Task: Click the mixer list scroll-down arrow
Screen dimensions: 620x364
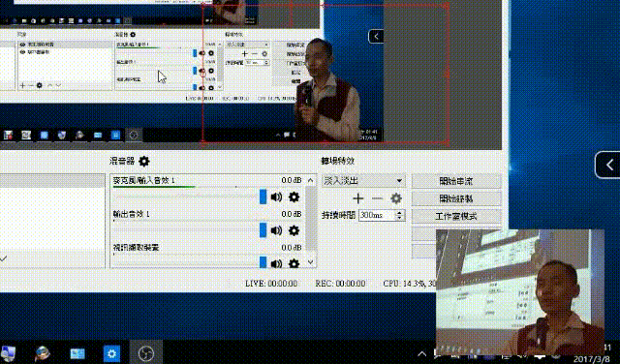Action: [310, 262]
